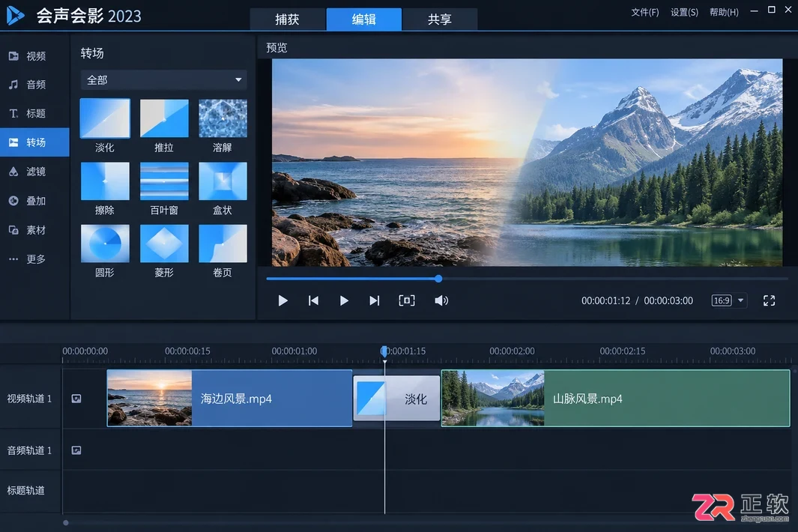Screen dimensions: 798x532
Task: Jump to the next frame in preview
Action: 375,301
